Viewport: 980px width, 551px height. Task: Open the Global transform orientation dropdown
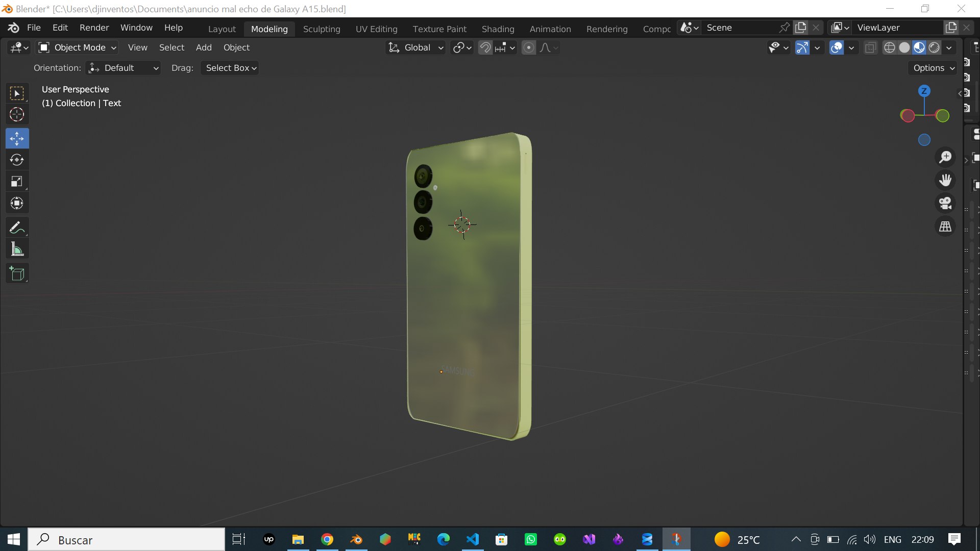(415, 47)
